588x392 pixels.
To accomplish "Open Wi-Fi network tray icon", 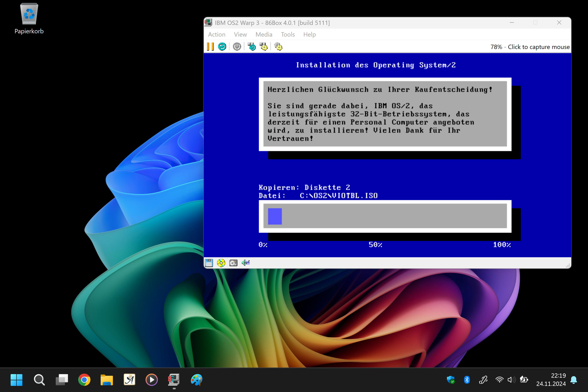I will [499, 380].
